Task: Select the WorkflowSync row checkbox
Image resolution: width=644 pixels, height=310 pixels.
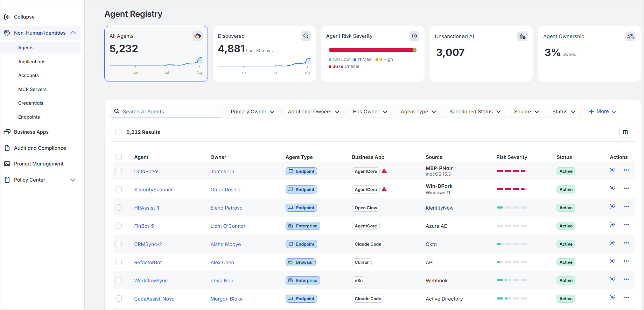Action: click(x=119, y=280)
